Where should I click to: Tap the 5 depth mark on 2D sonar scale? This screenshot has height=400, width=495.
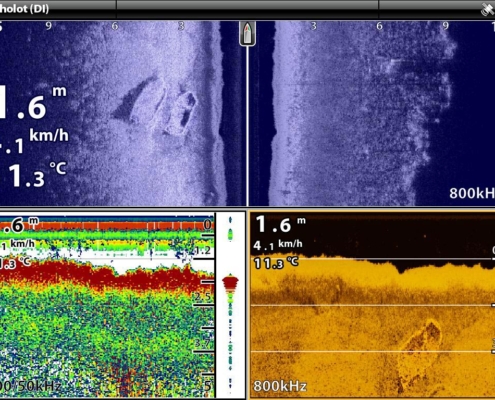[x=207, y=386]
